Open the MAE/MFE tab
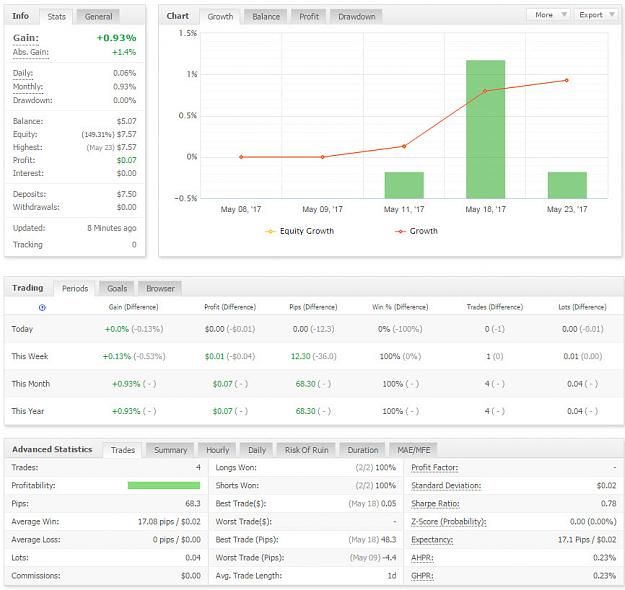 click(x=413, y=450)
